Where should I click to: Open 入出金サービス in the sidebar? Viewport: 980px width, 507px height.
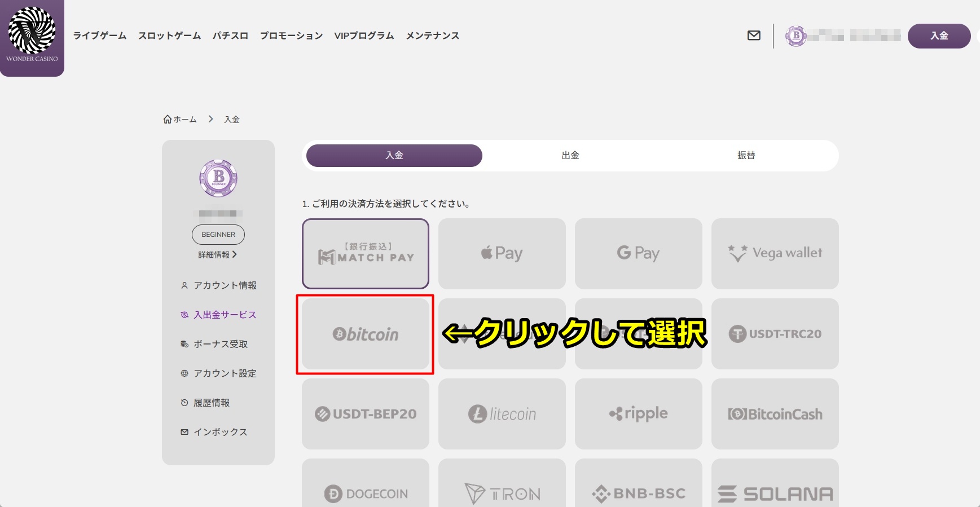point(218,315)
